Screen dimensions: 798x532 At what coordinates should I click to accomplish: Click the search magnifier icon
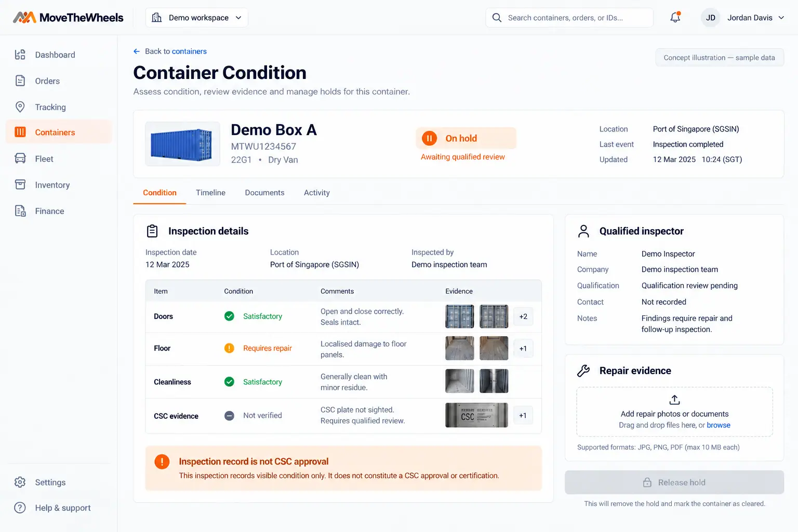tap(497, 18)
